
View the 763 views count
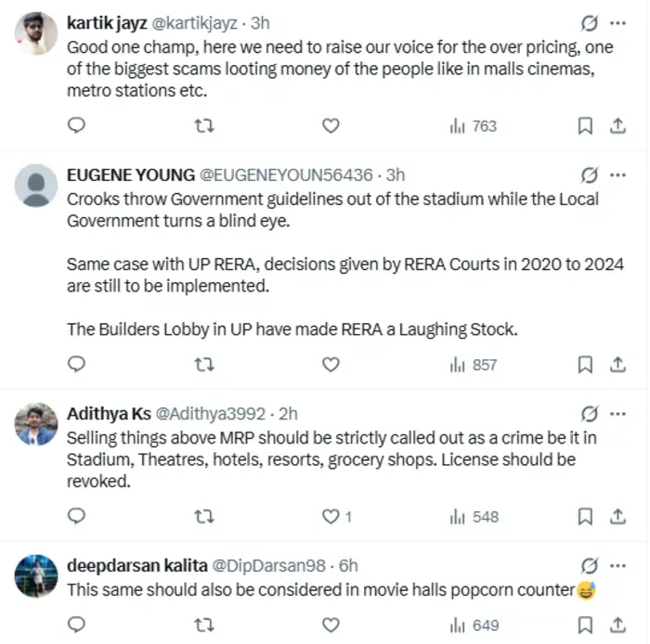point(474,125)
